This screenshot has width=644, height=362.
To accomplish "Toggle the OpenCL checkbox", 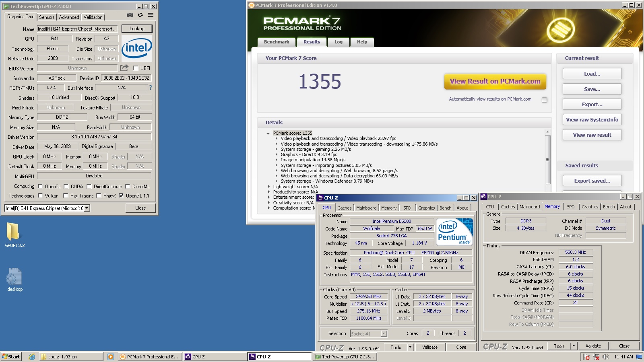I will tap(40, 187).
